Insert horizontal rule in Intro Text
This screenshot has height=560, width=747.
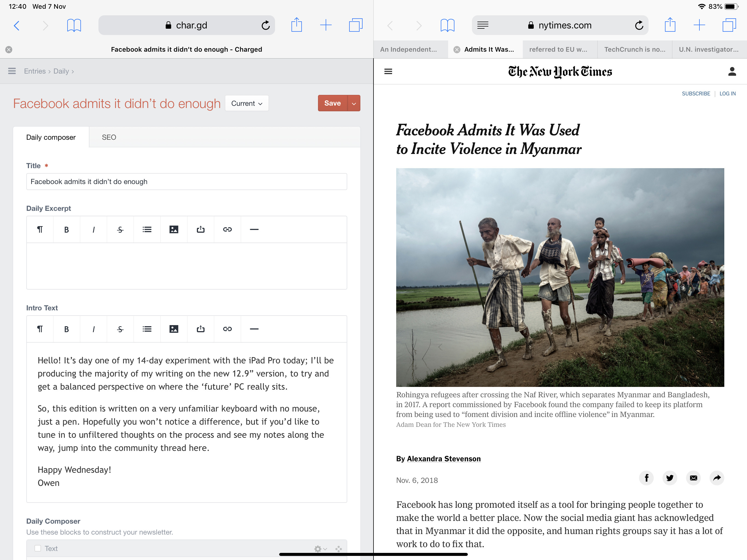coord(254,329)
